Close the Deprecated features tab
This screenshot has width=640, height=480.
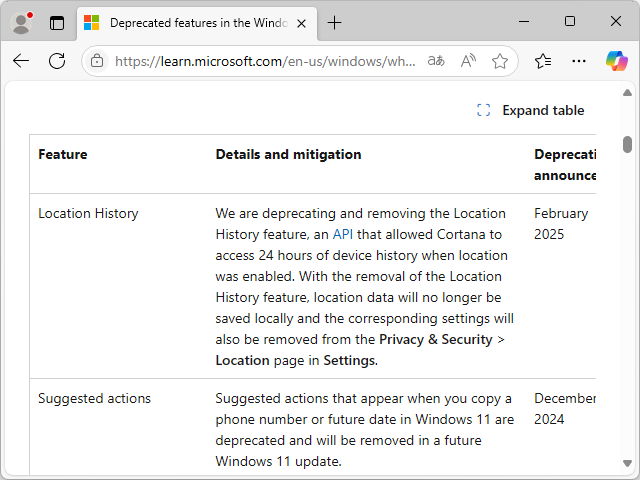point(301,24)
